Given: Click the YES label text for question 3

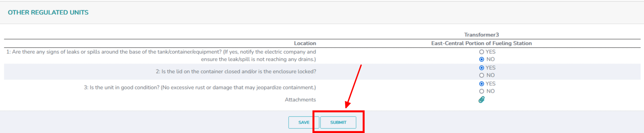Looking at the screenshot, I should pyautogui.click(x=490, y=84).
